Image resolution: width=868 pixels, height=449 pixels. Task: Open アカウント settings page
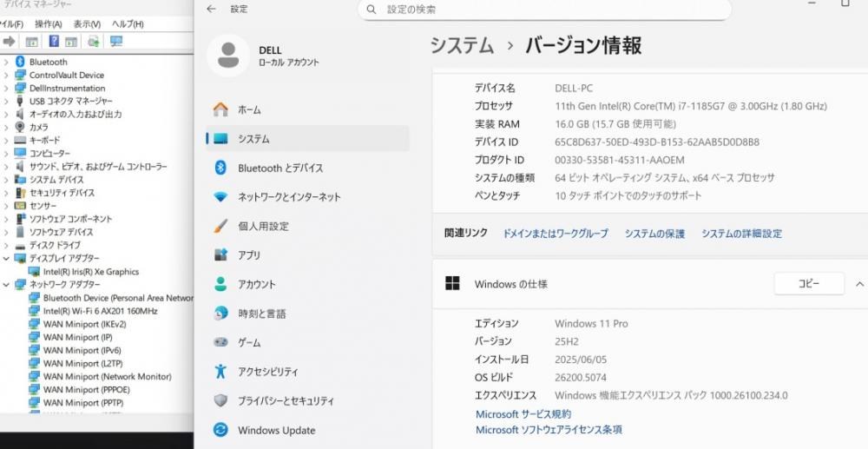307,284
